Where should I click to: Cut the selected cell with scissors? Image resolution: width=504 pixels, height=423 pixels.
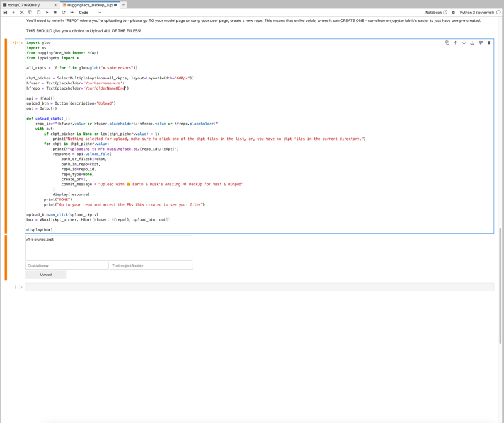[x=22, y=13]
